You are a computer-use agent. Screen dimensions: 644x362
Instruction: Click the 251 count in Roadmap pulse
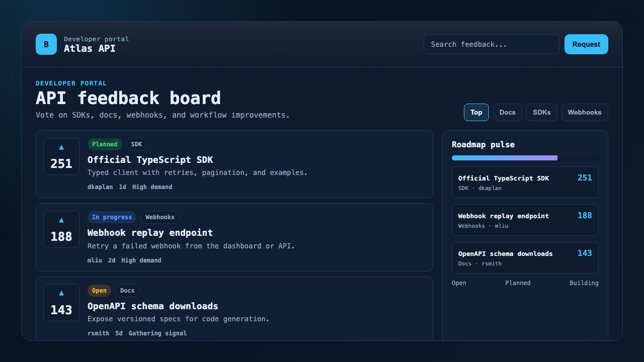pyautogui.click(x=585, y=178)
